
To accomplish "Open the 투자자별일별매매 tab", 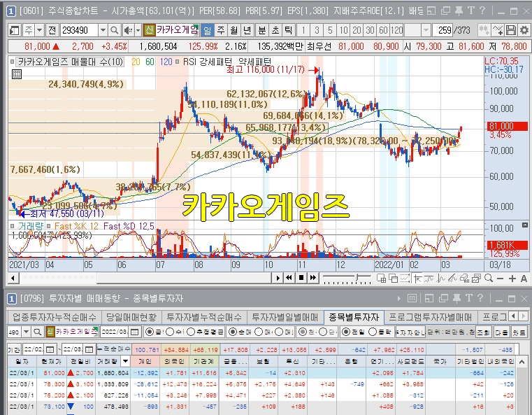I will [x=285, y=318].
